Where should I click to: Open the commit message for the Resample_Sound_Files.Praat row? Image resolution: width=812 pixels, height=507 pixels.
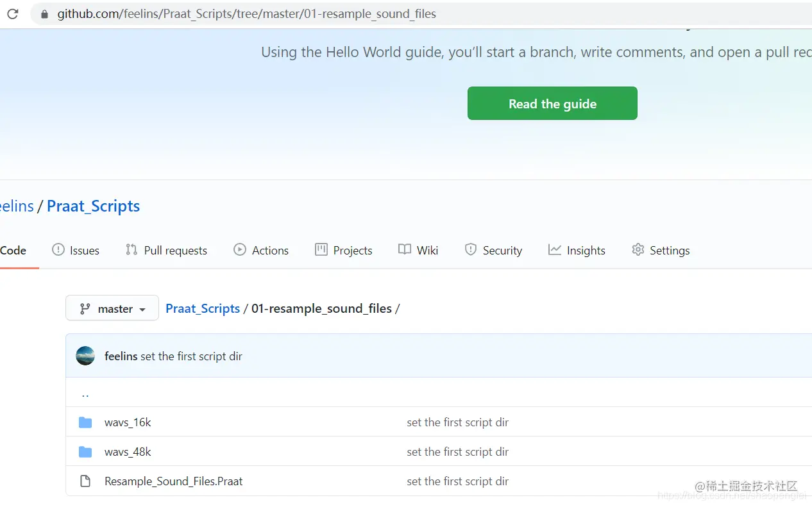pos(457,481)
